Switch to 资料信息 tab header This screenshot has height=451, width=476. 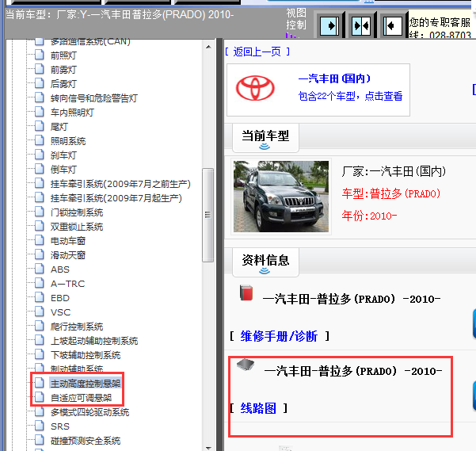coord(265,262)
